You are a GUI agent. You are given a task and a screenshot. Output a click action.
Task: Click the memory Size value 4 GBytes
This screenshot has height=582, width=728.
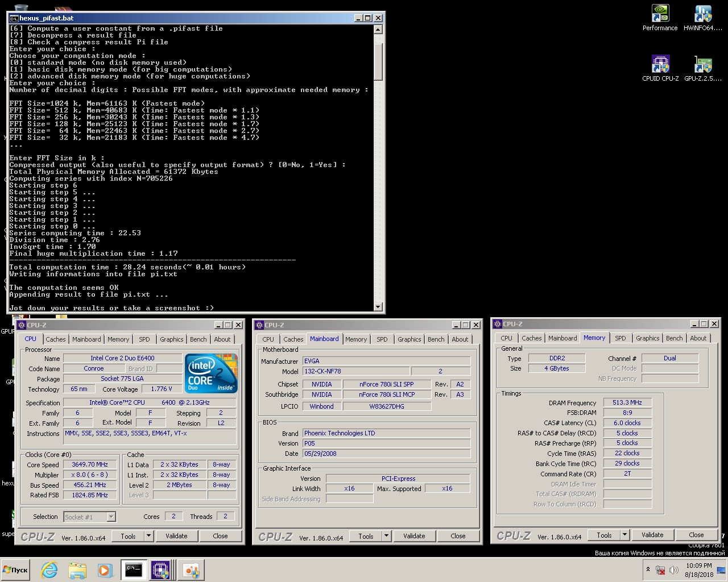(x=557, y=368)
